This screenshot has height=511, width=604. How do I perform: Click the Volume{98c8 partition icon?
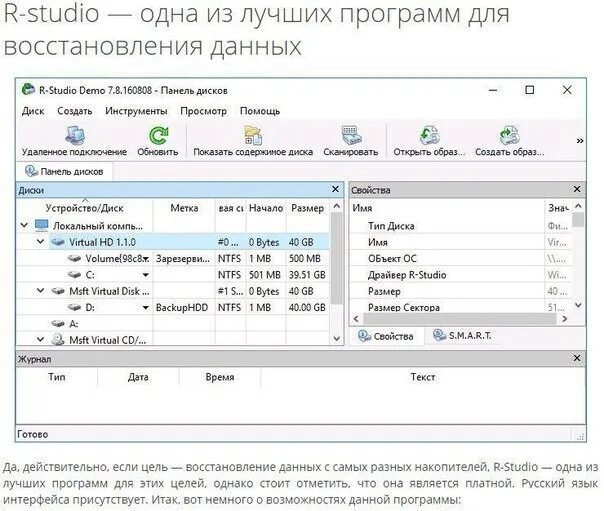(74, 258)
